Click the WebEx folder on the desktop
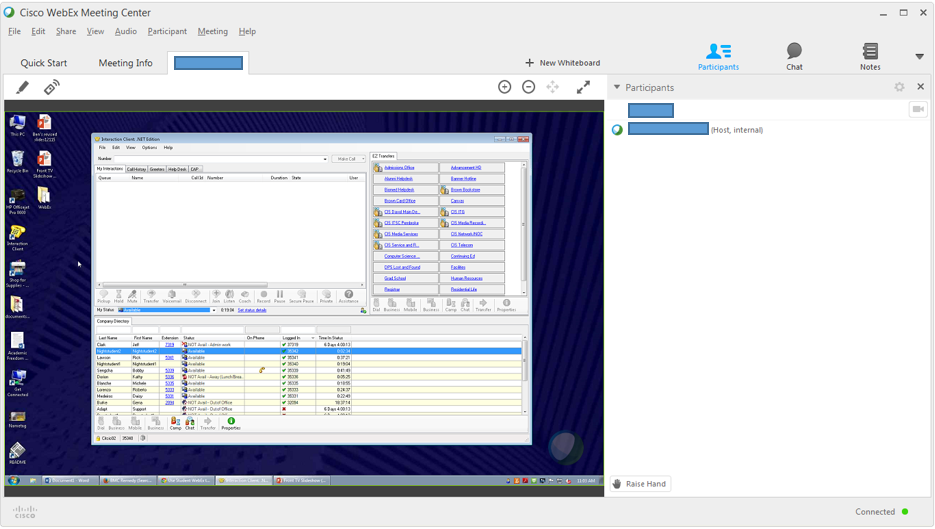 pos(44,198)
